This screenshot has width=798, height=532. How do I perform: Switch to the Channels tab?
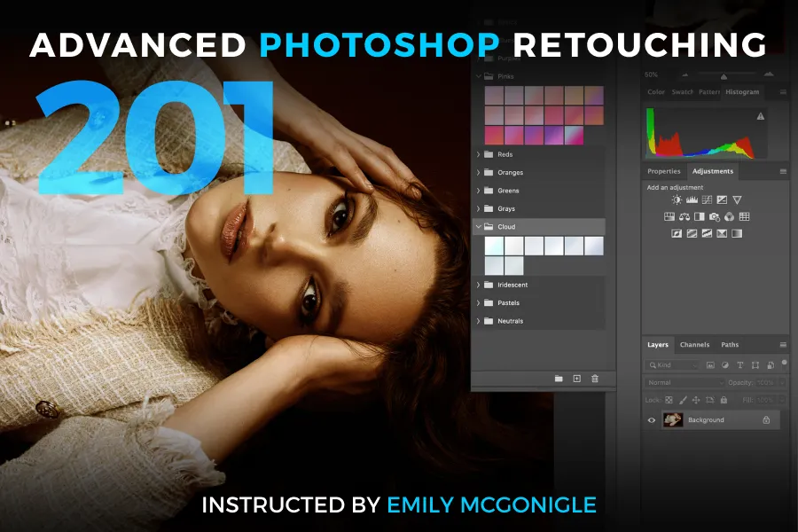[694, 345]
